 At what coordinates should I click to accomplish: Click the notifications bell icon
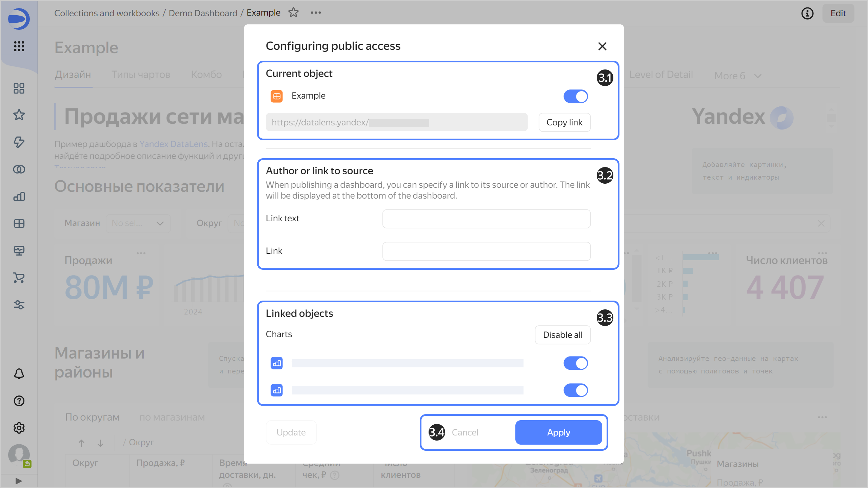19,373
